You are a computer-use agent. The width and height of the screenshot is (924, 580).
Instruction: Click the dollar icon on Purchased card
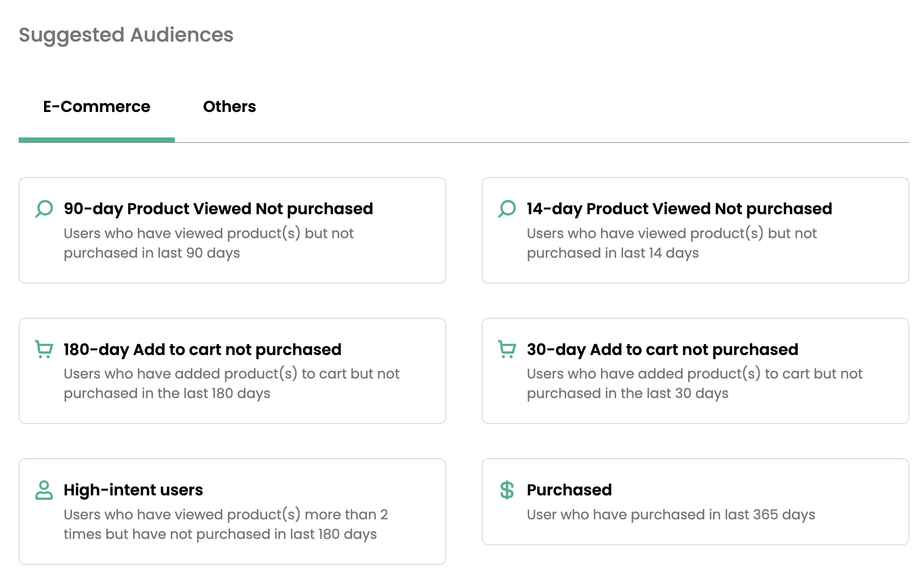coord(507,490)
